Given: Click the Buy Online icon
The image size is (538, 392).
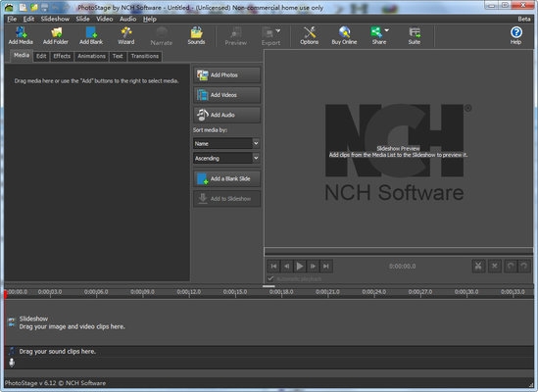Looking at the screenshot, I should pyautogui.click(x=344, y=35).
